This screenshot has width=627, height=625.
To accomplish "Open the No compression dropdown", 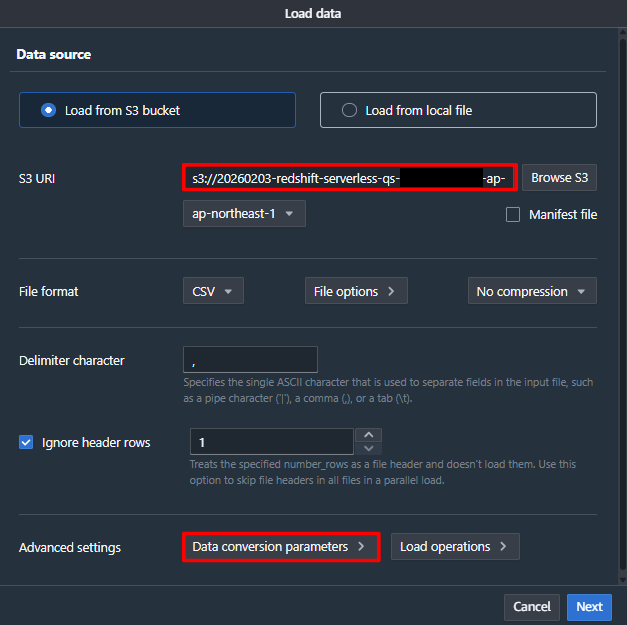I will (531, 291).
